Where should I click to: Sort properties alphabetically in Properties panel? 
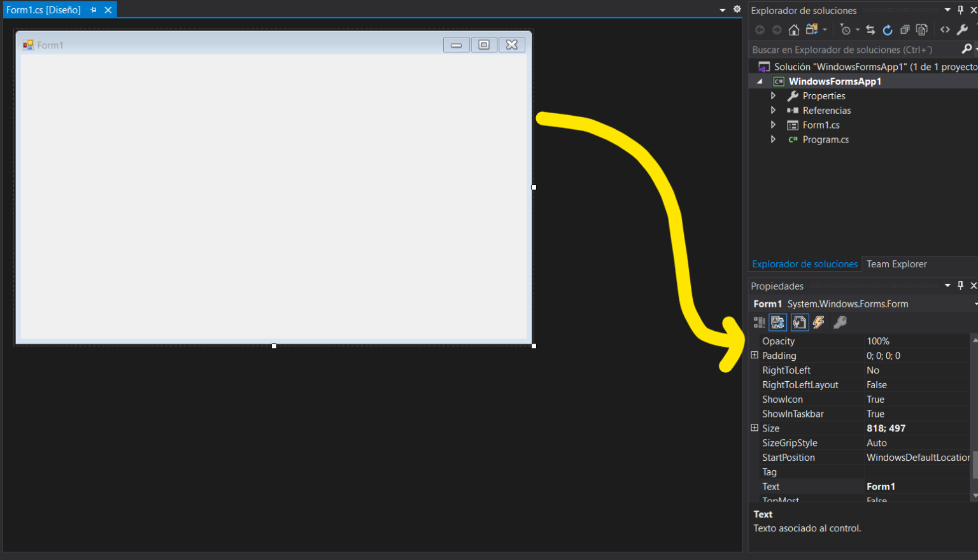777,322
